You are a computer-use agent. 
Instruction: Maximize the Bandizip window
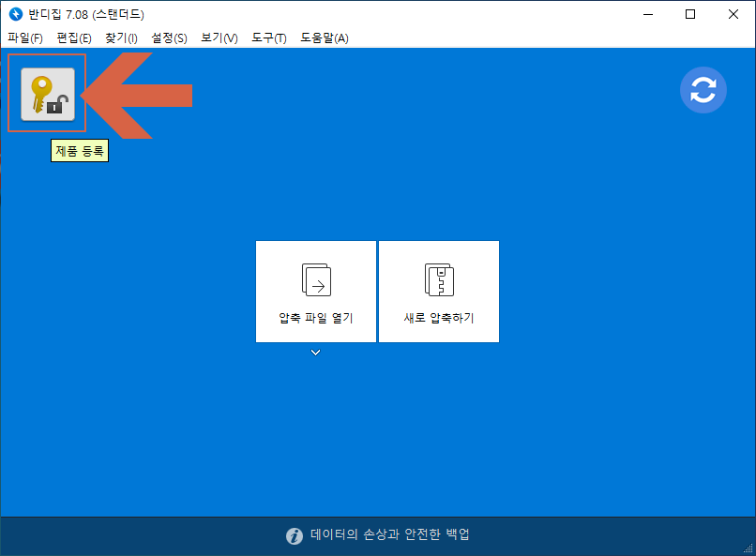click(x=690, y=14)
